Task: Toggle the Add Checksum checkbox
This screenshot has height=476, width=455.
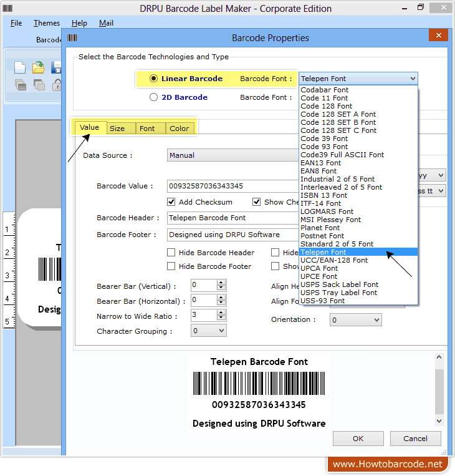Action: click(171, 202)
